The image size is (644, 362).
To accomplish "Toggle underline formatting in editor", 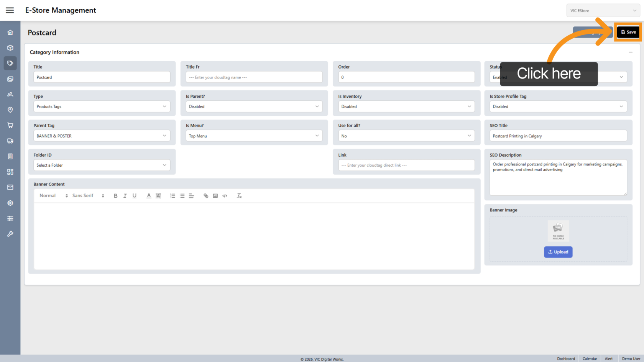I will pyautogui.click(x=135, y=196).
